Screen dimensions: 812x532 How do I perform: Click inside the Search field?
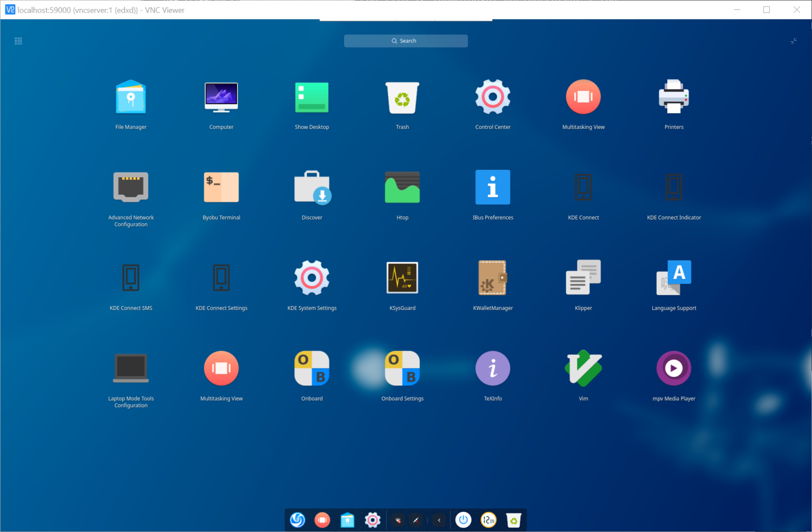(405, 41)
